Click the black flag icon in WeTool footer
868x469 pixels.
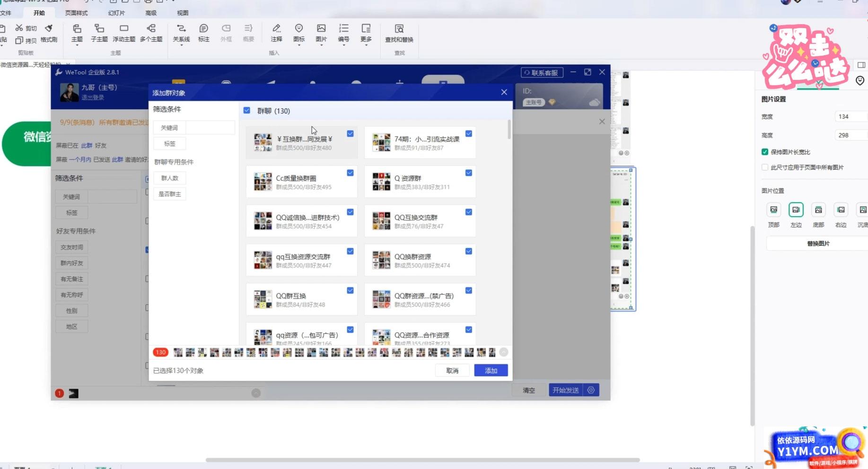pyautogui.click(x=73, y=393)
